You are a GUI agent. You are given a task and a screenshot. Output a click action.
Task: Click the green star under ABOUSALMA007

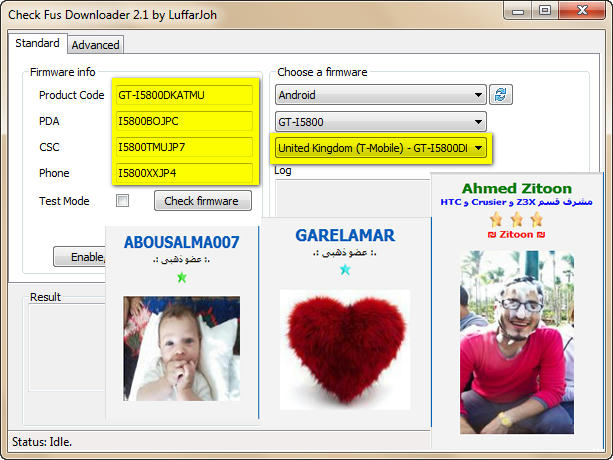tap(182, 278)
